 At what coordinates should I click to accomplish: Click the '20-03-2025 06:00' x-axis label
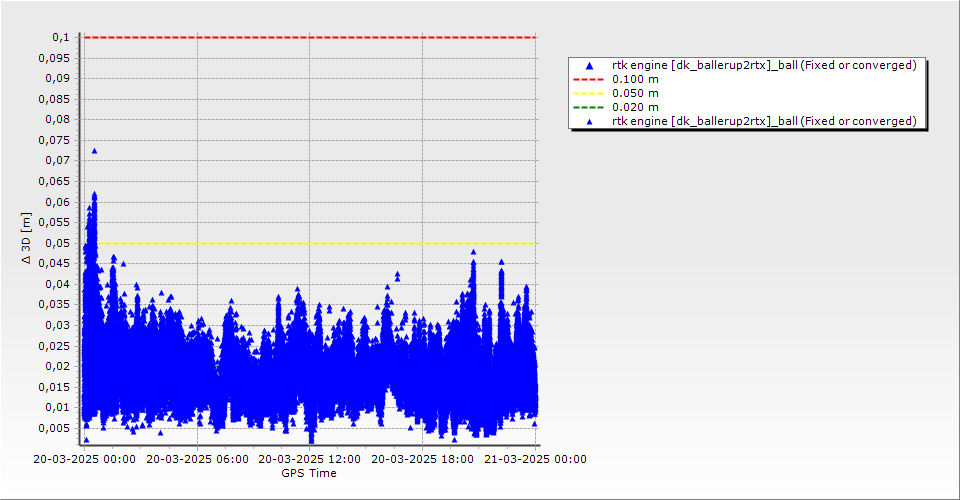[197, 460]
